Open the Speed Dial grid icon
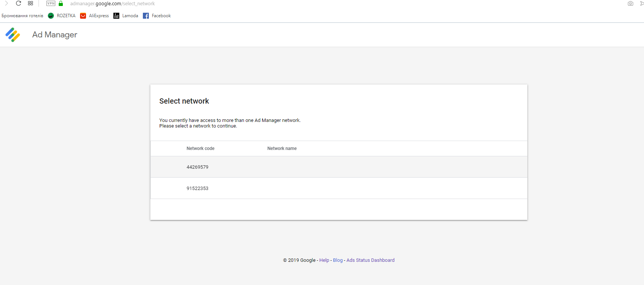Screen dimensions: 644x285 (x=31, y=3)
